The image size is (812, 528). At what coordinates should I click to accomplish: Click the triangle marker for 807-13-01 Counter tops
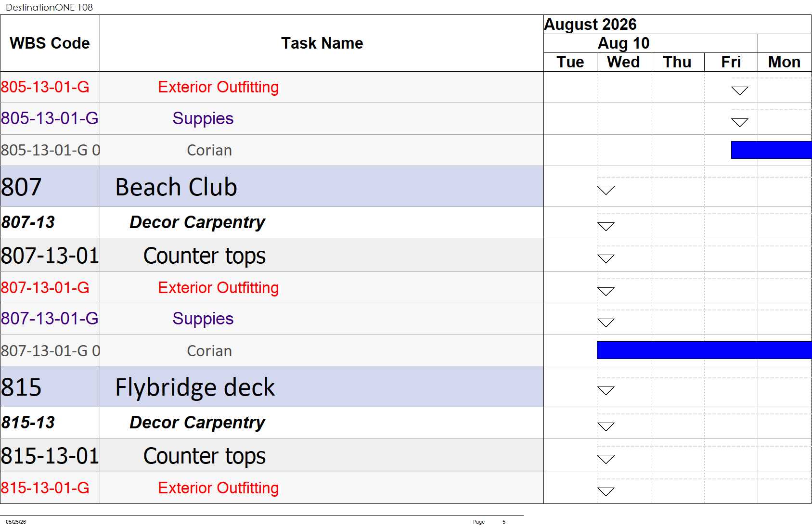[606, 259]
